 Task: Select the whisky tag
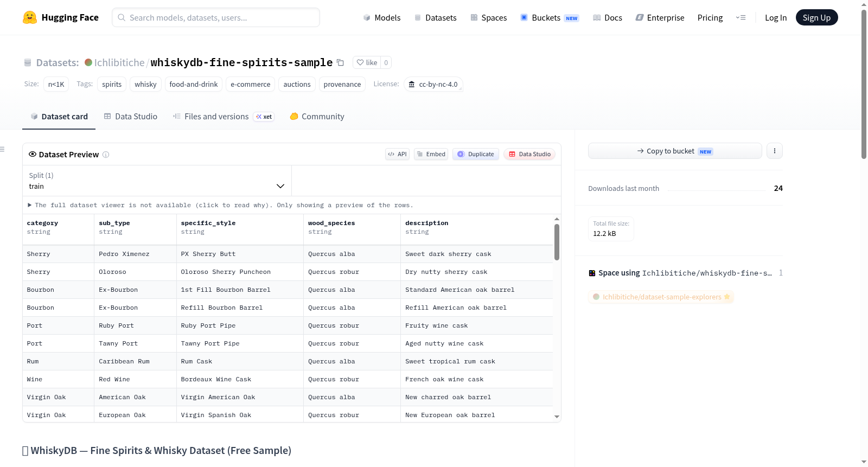tap(145, 84)
